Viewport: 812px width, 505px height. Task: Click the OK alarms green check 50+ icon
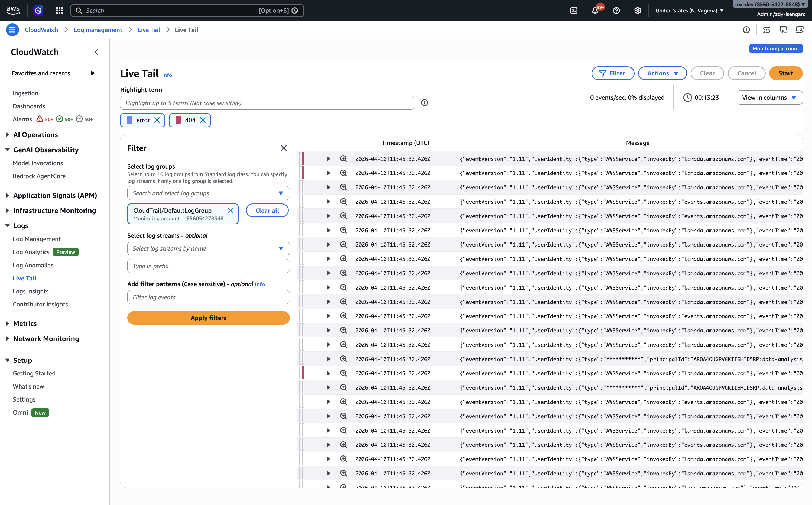59,119
